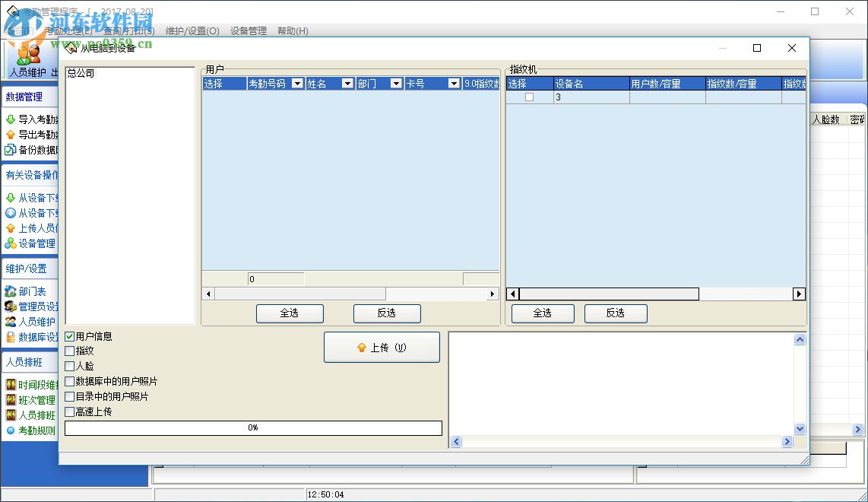This screenshot has width=868, height=502.
Task: Open the 姓名 column filter dropdown
Action: tap(347, 84)
